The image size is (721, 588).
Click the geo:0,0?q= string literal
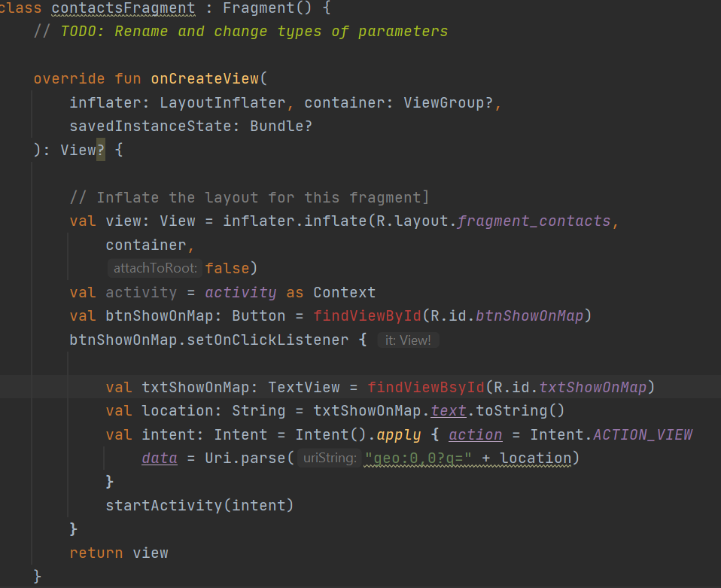click(x=418, y=459)
